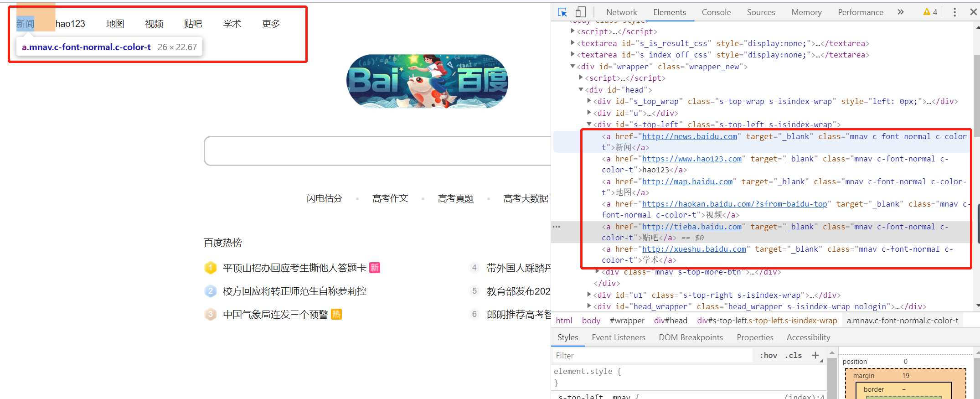Screen dimensions: 980x399
Task: Expand the div#head_wrapper node
Action: 589,306
